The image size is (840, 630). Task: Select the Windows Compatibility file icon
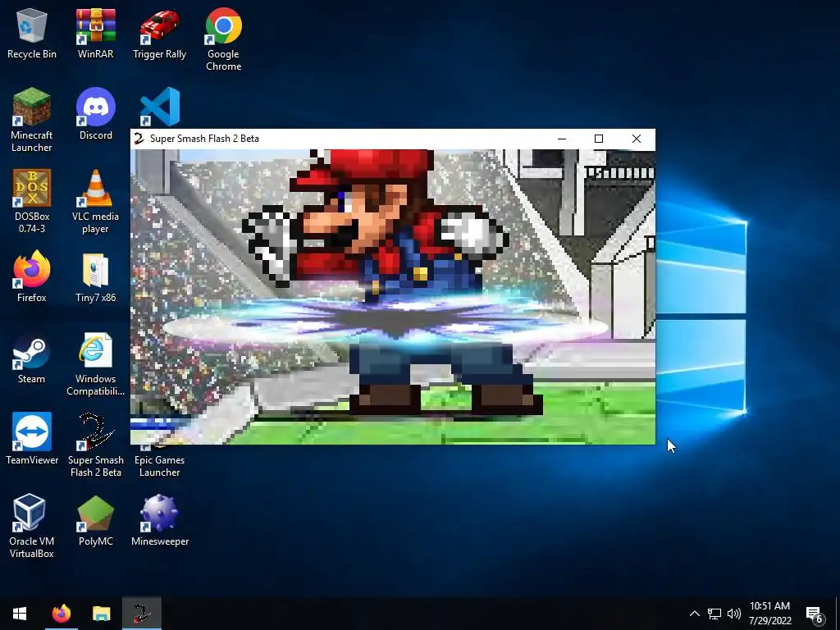click(x=95, y=364)
